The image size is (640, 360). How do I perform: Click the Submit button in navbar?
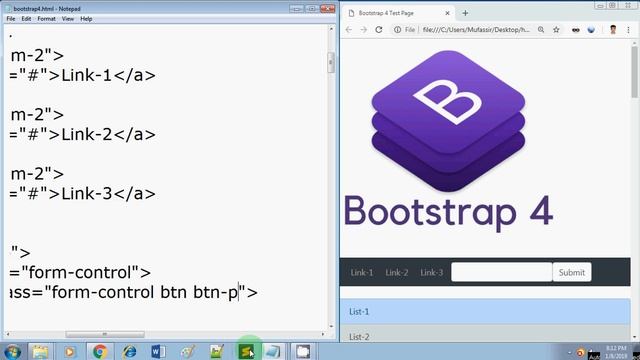[x=572, y=272]
